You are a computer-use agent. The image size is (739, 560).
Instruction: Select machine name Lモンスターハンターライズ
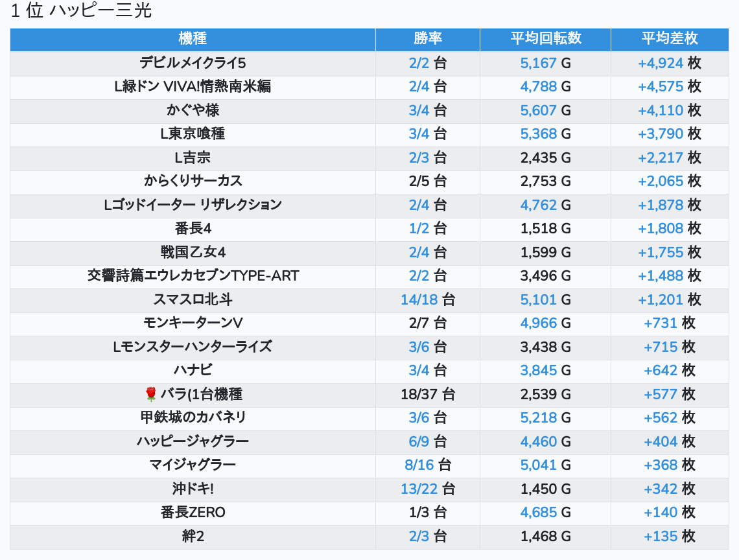pyautogui.click(x=193, y=347)
